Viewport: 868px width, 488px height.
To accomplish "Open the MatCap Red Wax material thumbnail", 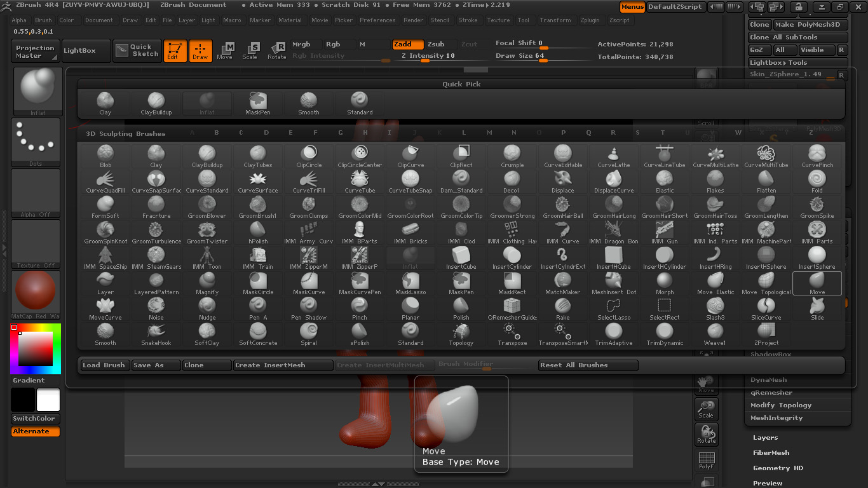I will (x=36, y=295).
